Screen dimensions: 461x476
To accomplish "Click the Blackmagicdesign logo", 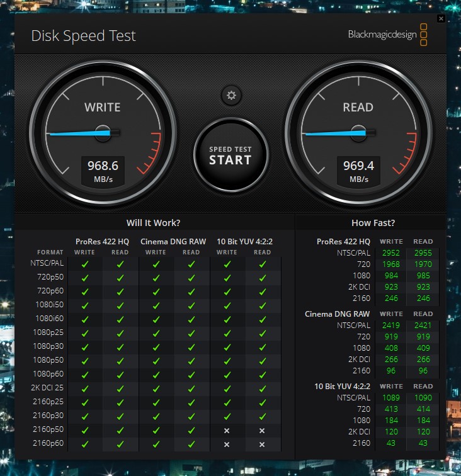I will (387, 35).
